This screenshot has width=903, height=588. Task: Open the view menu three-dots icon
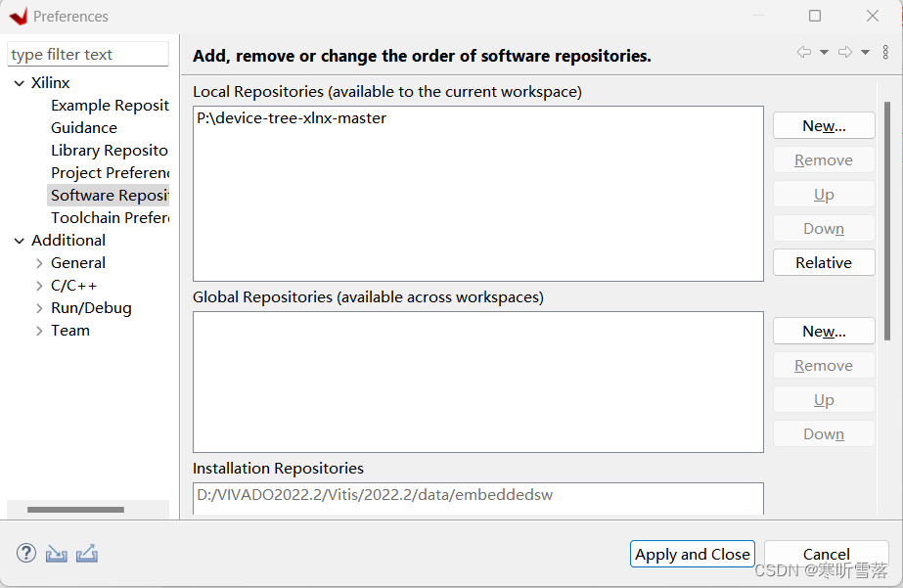(x=885, y=52)
